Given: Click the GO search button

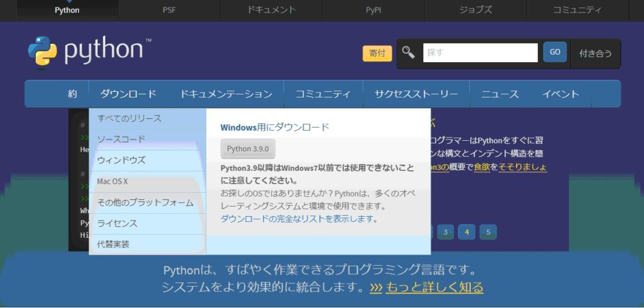Looking at the screenshot, I should coord(555,52).
